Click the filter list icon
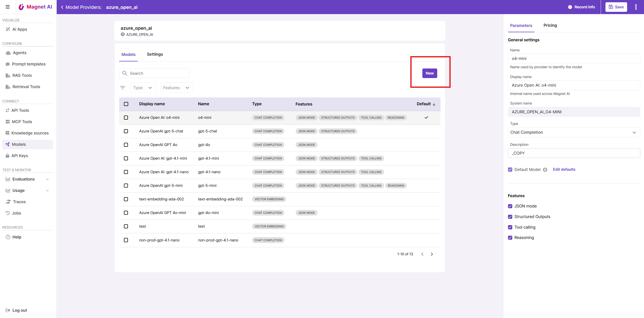 [123, 88]
